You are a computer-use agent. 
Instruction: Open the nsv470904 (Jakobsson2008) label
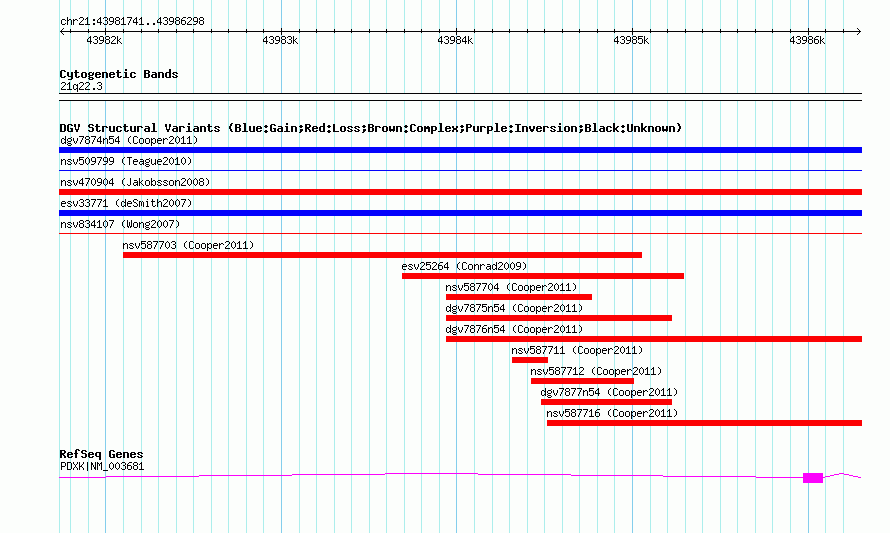click(135, 182)
